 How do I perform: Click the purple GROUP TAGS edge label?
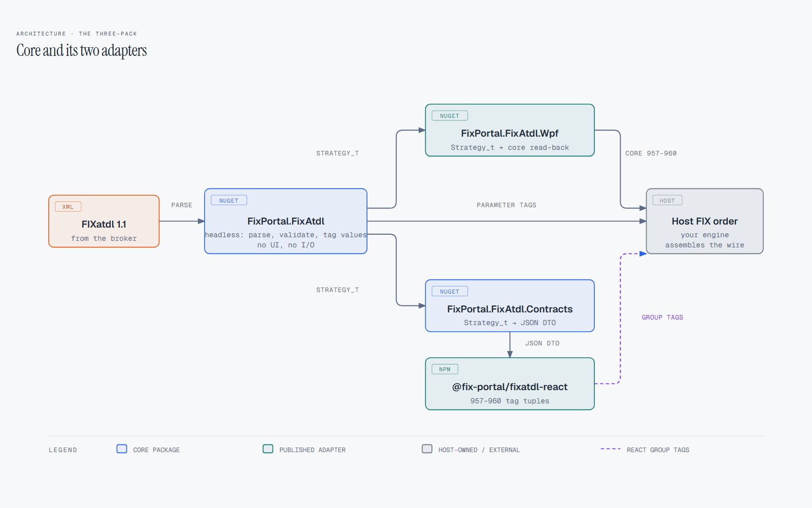662,317
